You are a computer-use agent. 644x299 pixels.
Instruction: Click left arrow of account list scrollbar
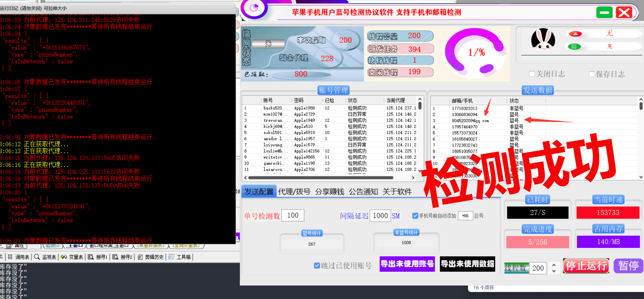coord(245,178)
